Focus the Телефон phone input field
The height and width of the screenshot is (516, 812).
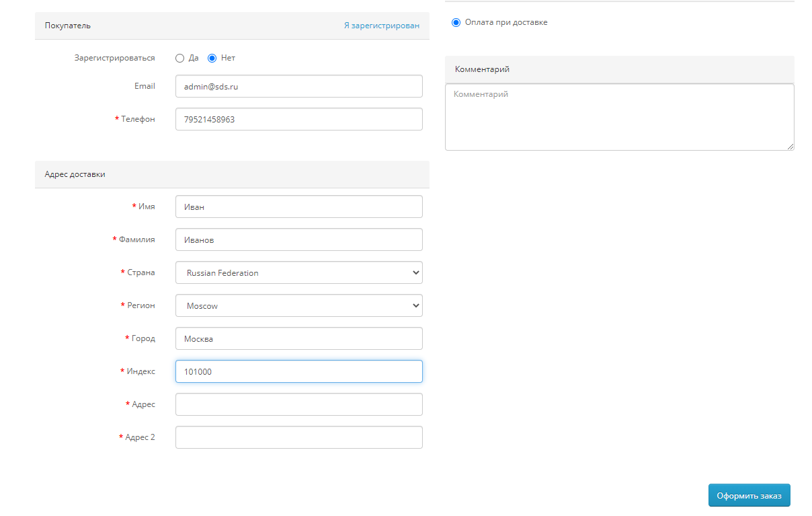coord(299,119)
